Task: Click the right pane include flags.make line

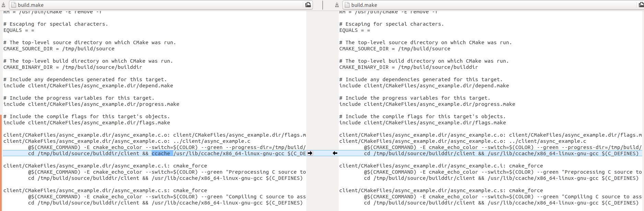Action: 422,123
